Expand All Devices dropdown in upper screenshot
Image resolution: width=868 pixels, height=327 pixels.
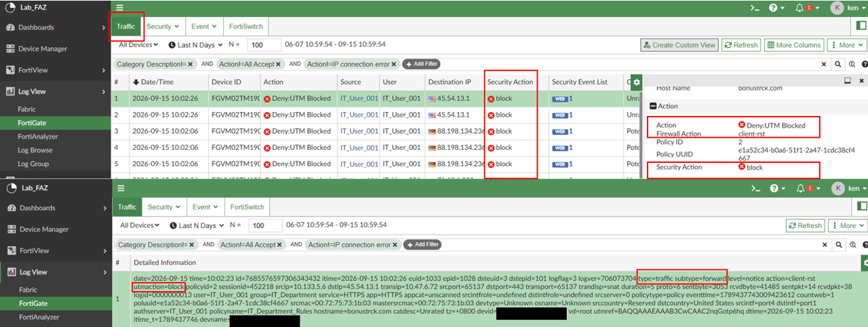tap(139, 45)
